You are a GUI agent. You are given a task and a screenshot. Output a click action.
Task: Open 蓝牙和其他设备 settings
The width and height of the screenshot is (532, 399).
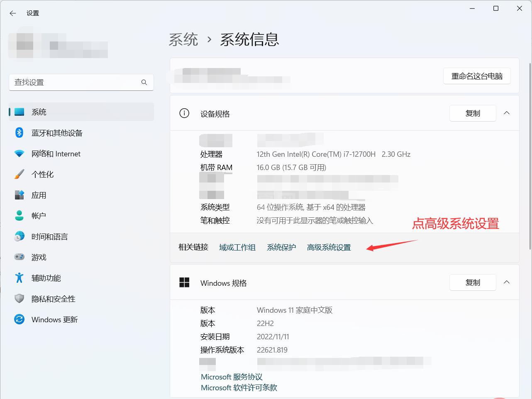tap(81, 133)
